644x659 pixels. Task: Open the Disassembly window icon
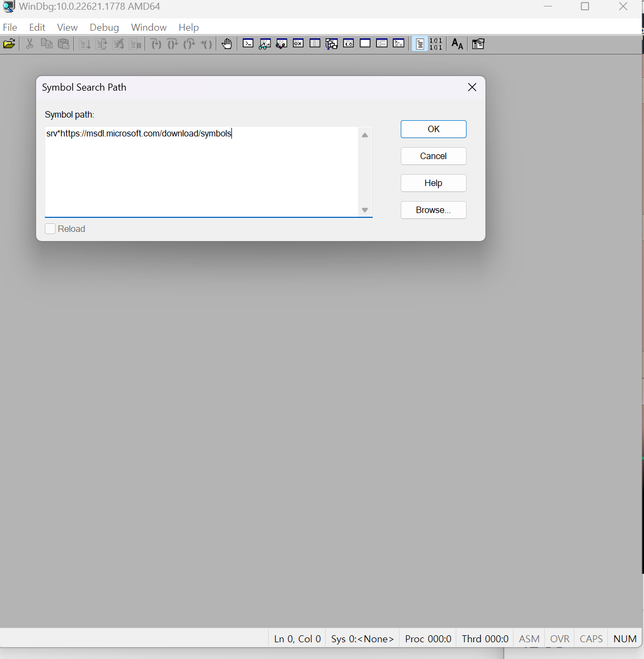[348, 44]
